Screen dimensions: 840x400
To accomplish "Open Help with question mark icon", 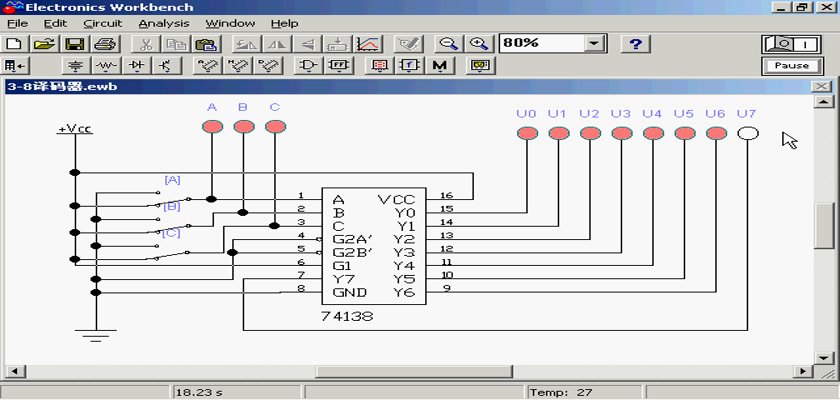I will pyautogui.click(x=635, y=44).
